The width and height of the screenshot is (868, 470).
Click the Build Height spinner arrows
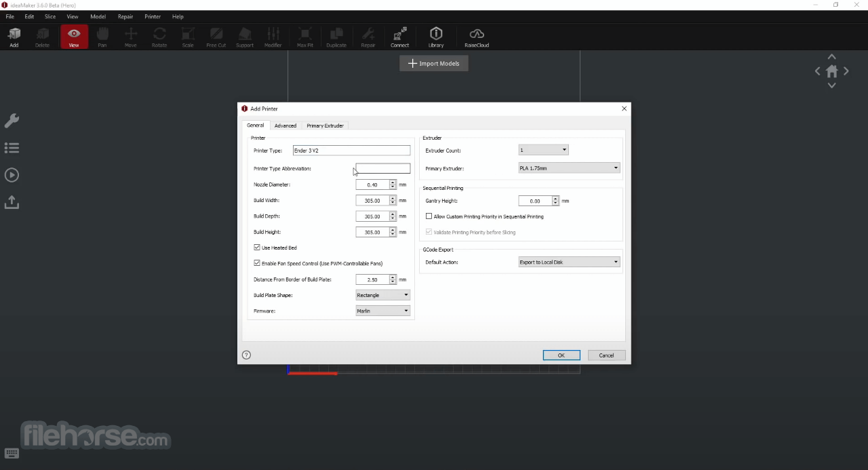pos(393,232)
